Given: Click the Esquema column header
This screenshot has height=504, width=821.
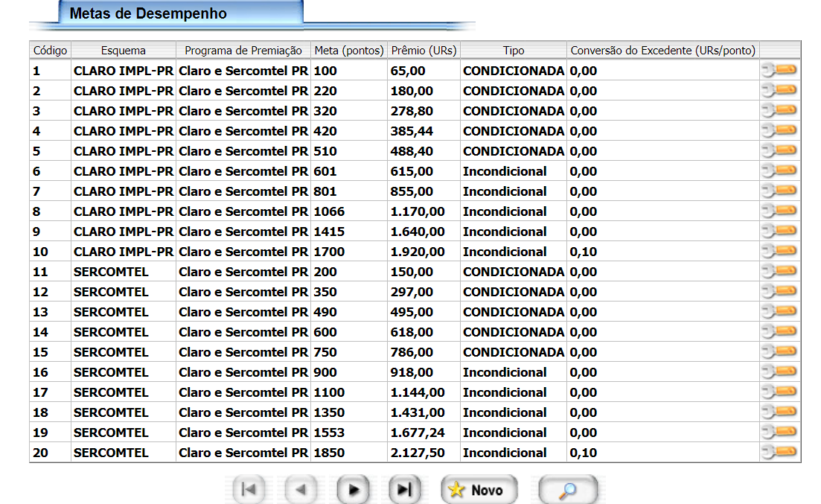Looking at the screenshot, I should point(124,51).
